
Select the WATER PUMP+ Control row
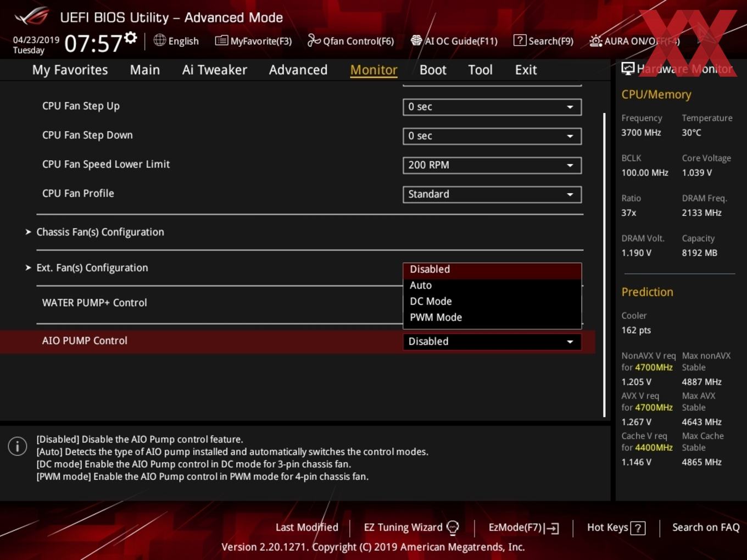tap(94, 303)
